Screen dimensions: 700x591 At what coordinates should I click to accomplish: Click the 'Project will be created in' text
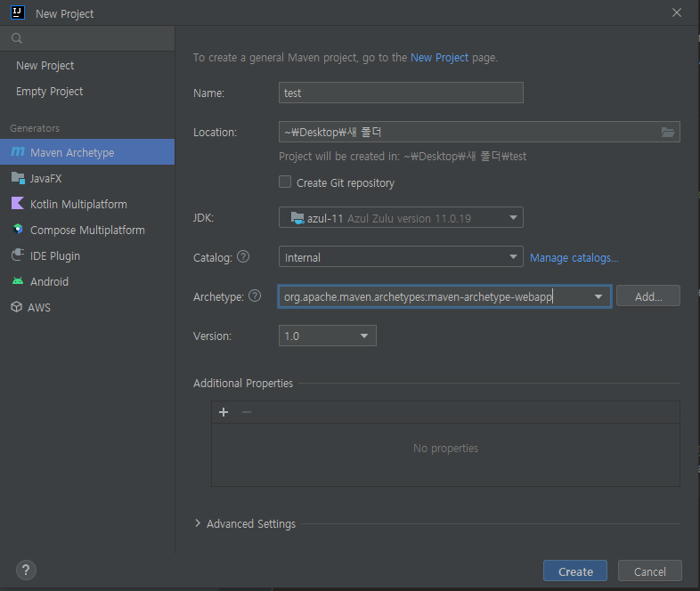(403, 157)
